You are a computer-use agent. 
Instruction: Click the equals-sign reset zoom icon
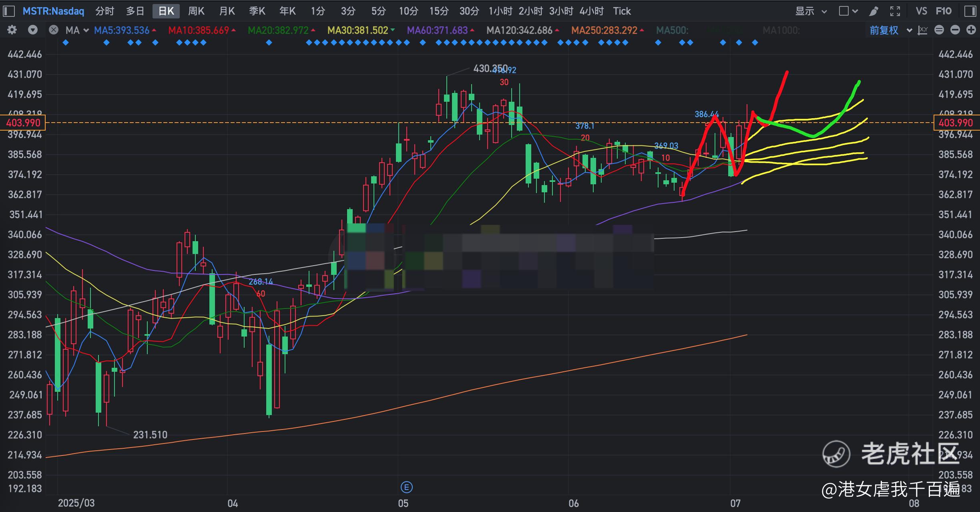pyautogui.click(x=939, y=30)
